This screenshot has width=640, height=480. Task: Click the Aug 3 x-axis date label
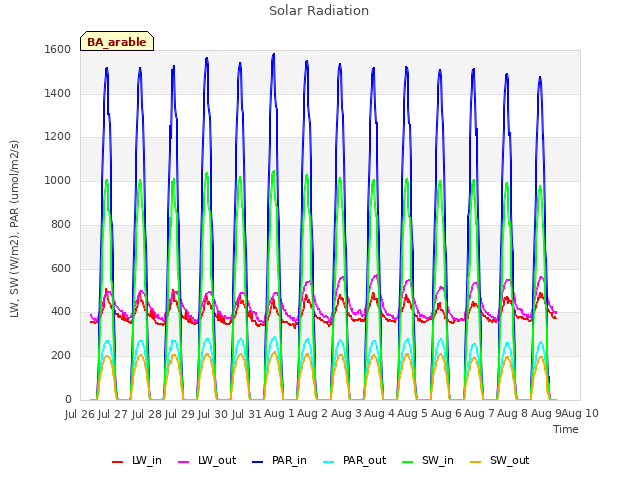346,413
